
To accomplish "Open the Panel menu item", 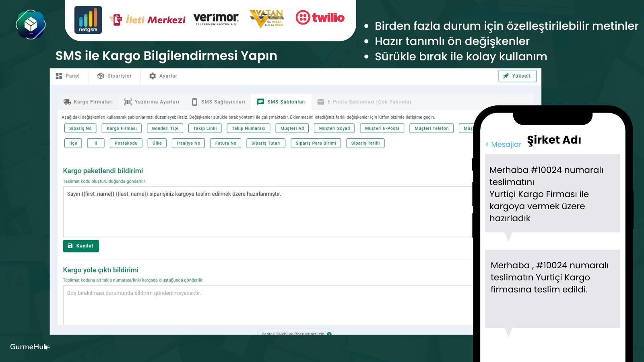I will tap(68, 76).
